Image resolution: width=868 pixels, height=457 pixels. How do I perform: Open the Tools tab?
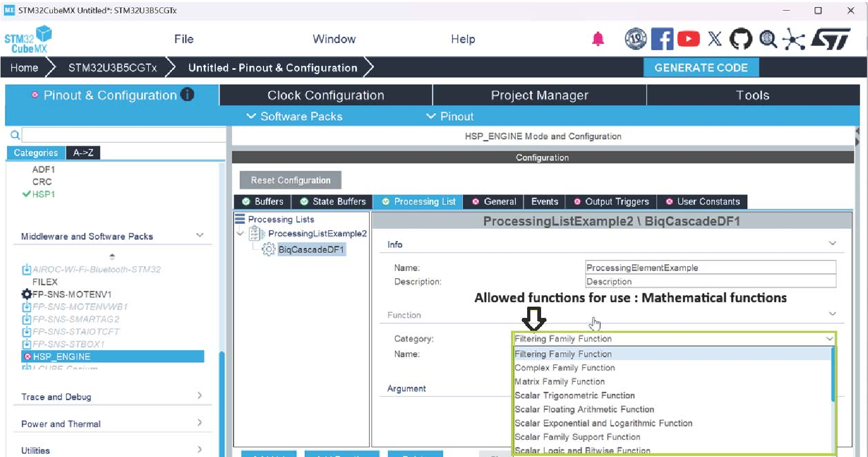pos(753,95)
